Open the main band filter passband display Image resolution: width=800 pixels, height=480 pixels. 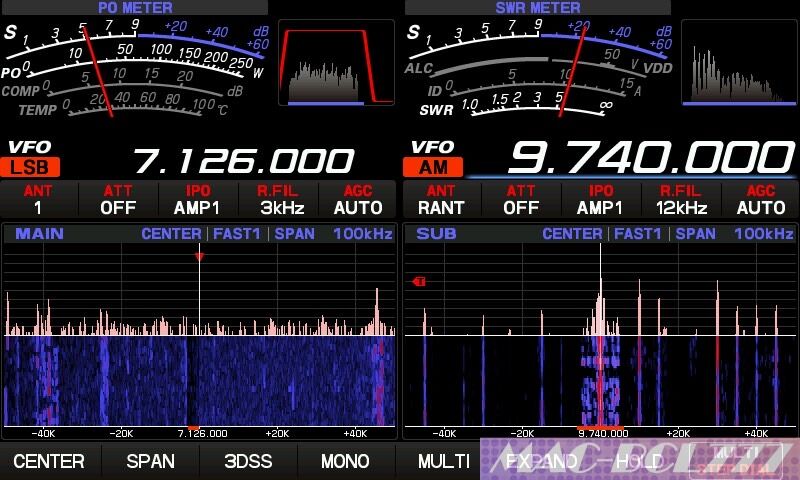click(x=336, y=63)
